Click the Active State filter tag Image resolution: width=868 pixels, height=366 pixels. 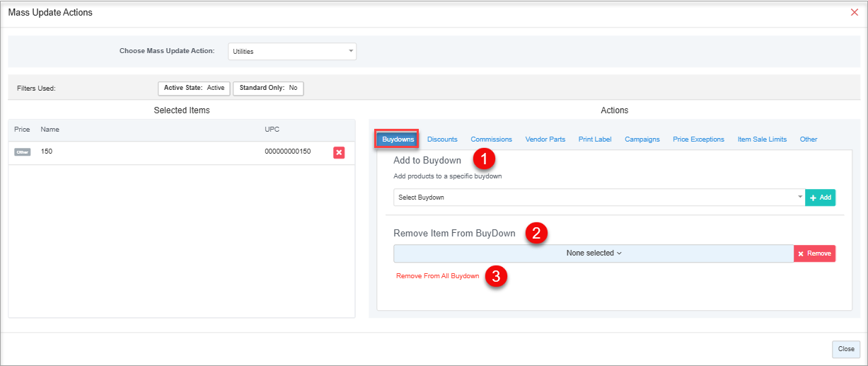coord(194,88)
